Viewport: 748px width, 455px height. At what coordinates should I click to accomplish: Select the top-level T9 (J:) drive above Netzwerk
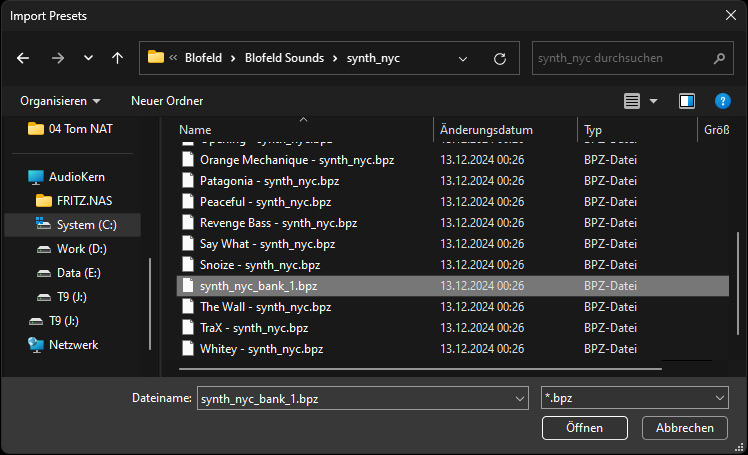(x=54, y=321)
